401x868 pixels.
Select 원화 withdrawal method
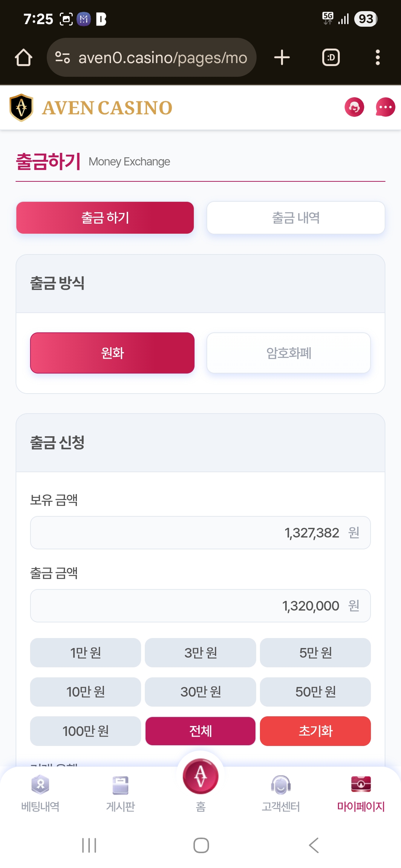click(x=112, y=353)
